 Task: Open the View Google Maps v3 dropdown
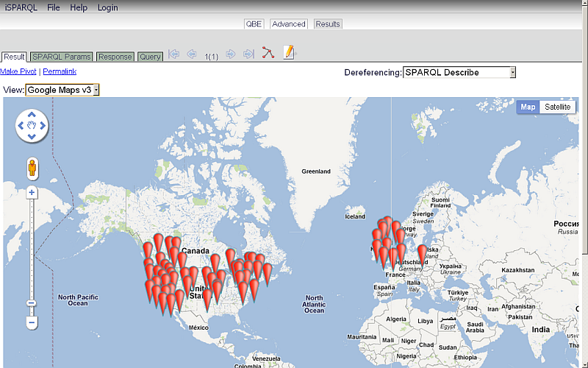pyautogui.click(x=62, y=90)
